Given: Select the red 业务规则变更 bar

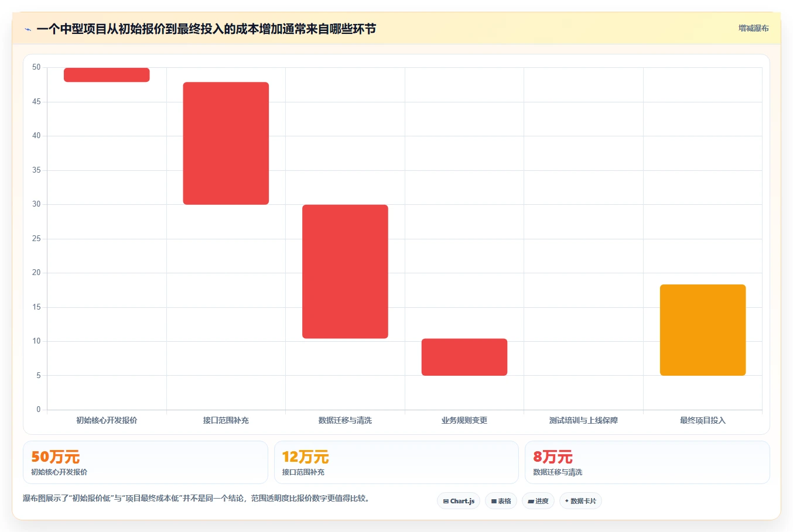Looking at the screenshot, I should click(464, 357).
